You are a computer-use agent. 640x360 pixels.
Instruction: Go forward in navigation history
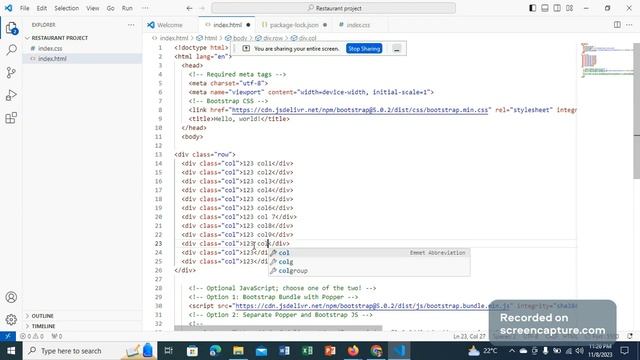(202, 8)
